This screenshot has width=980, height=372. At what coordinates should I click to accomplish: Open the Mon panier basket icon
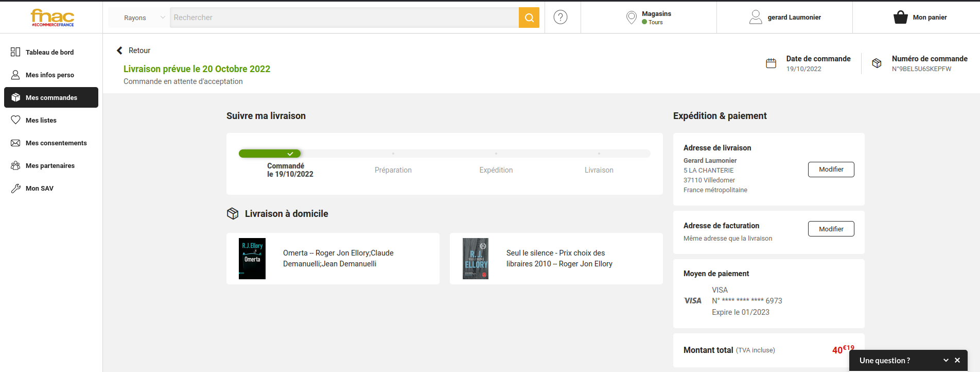900,18
